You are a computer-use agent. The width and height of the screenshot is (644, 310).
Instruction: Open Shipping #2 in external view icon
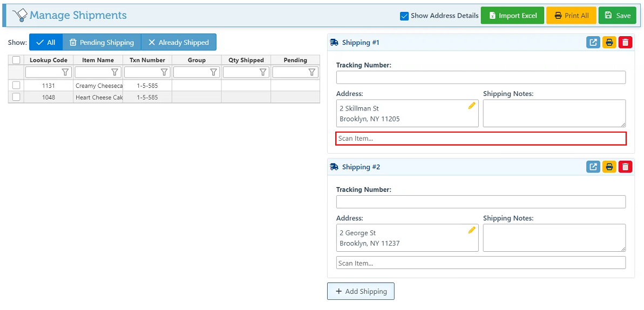(x=593, y=167)
